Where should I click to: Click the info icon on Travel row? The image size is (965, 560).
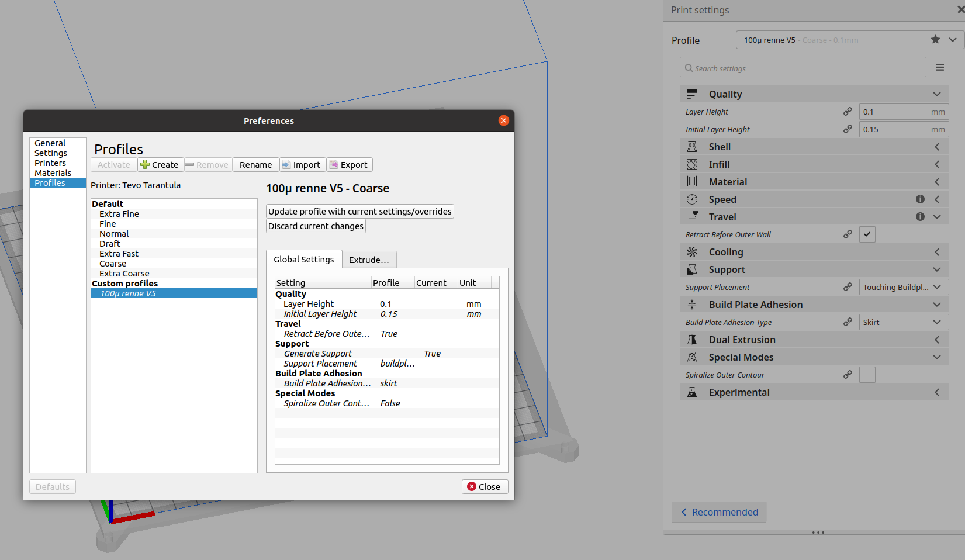(x=920, y=217)
